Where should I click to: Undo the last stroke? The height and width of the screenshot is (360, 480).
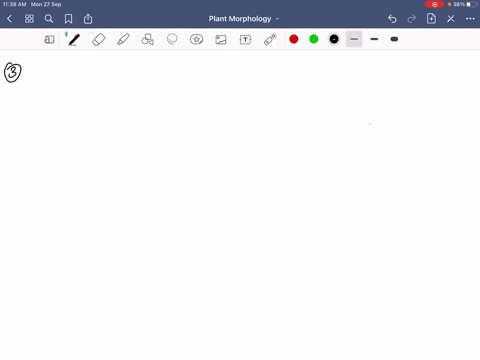[x=392, y=19]
